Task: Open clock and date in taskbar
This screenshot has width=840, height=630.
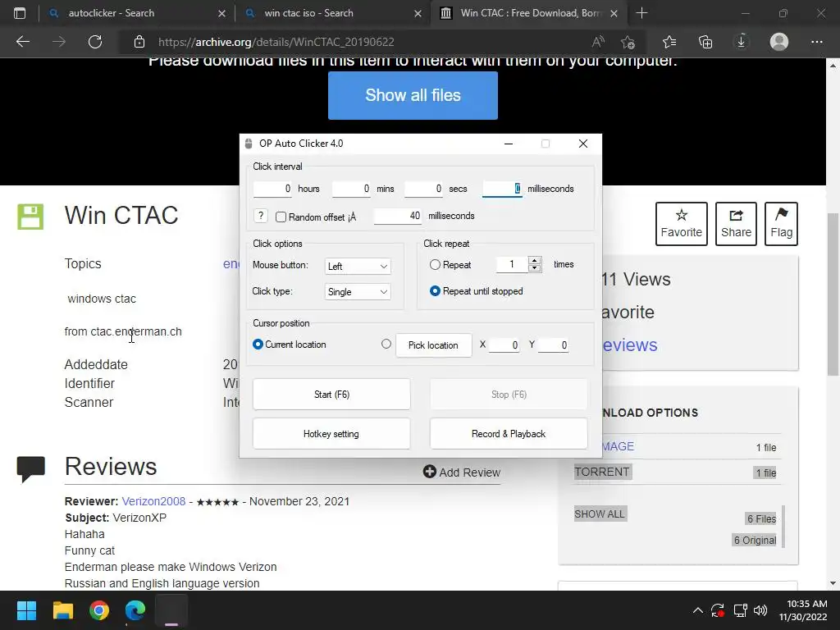Action: (x=803, y=610)
